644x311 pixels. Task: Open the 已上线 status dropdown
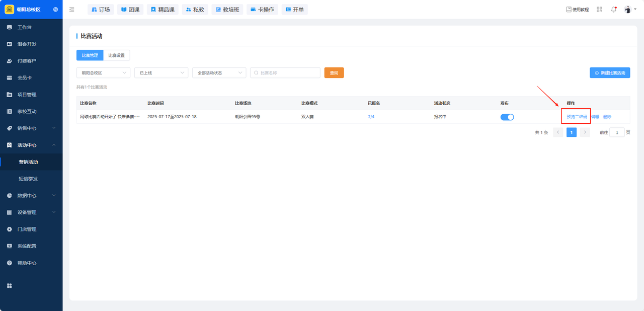point(161,73)
